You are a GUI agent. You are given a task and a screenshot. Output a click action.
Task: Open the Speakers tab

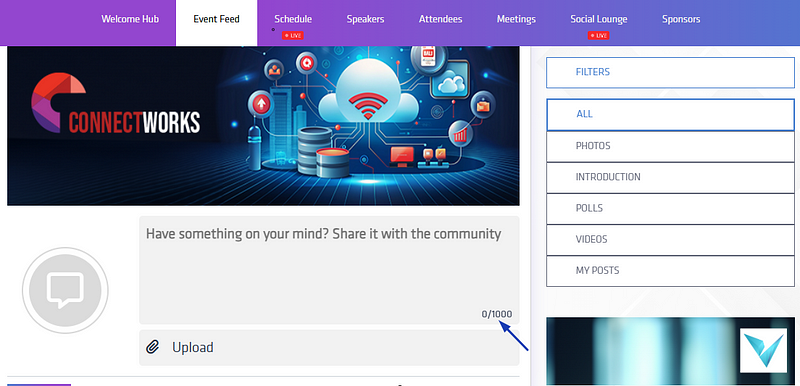point(365,19)
